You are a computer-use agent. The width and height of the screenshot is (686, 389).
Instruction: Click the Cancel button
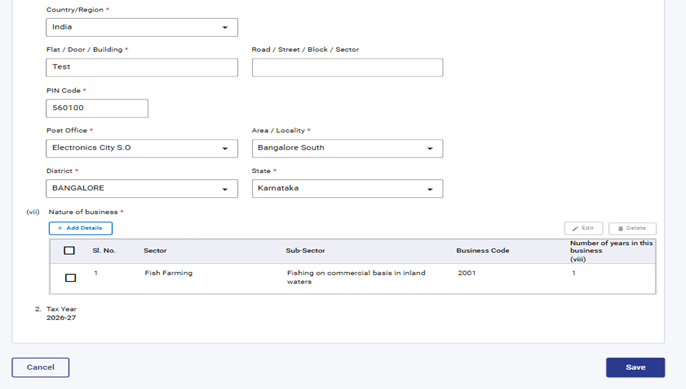click(x=40, y=368)
